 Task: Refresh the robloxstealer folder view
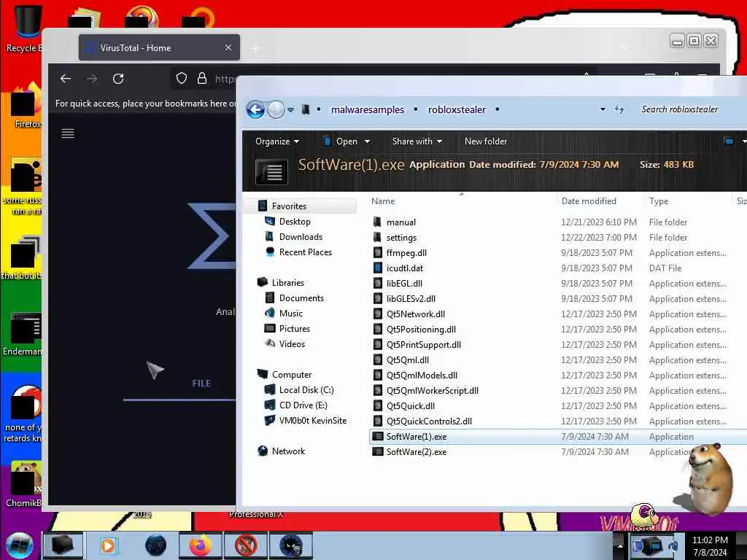(619, 109)
